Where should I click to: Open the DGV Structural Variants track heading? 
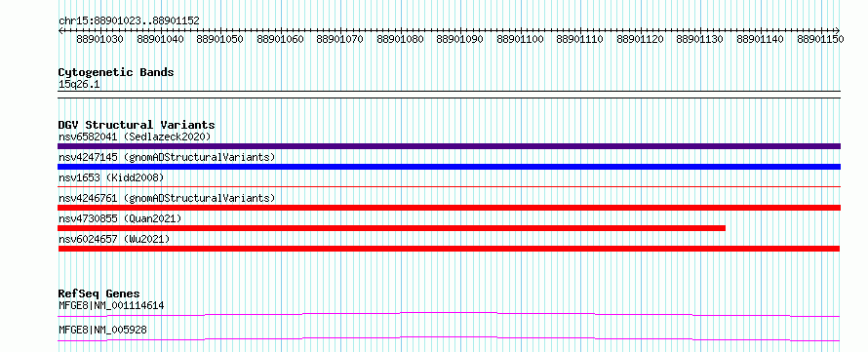pyautogui.click(x=137, y=125)
